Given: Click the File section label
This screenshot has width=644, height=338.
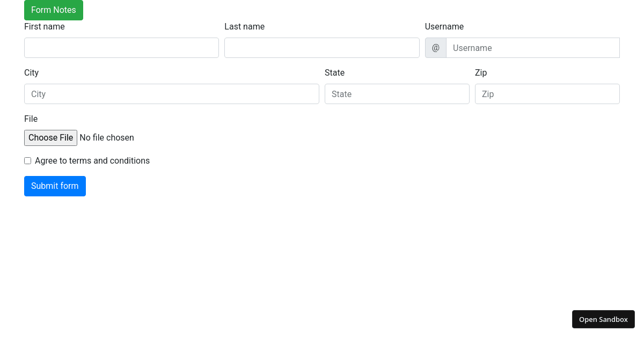Looking at the screenshot, I should tap(31, 119).
